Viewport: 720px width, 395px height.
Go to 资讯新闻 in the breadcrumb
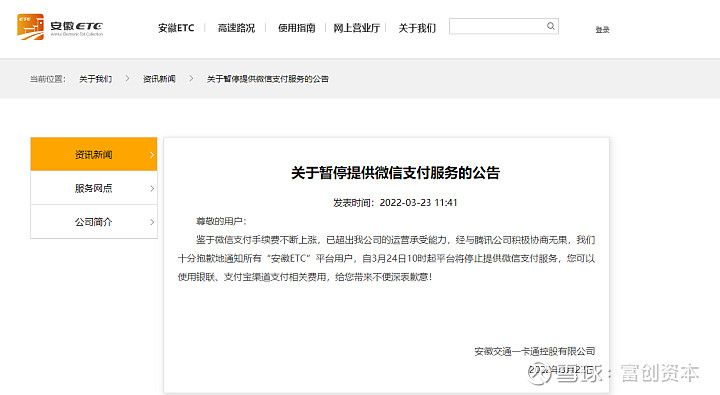pos(159,79)
